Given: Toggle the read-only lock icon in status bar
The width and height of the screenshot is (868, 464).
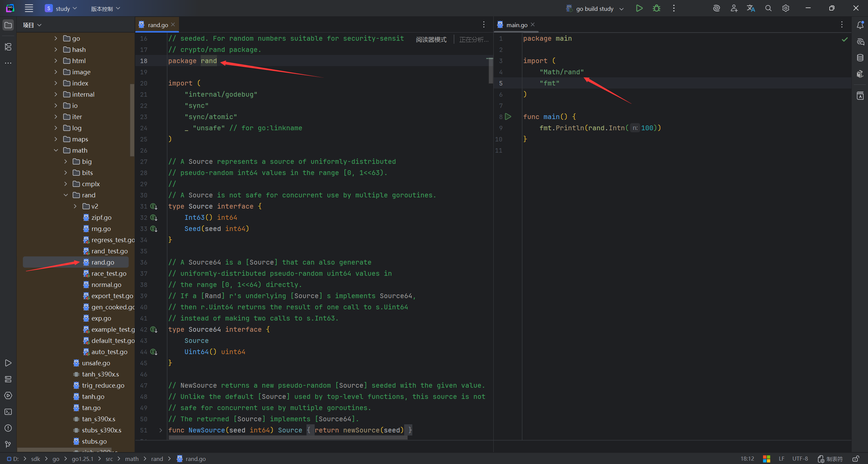Looking at the screenshot, I should (x=856, y=459).
